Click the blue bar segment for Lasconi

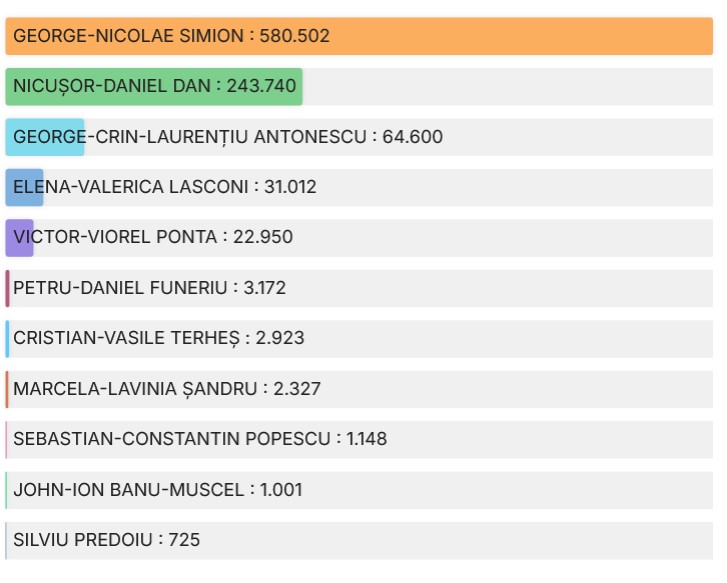coord(24,187)
